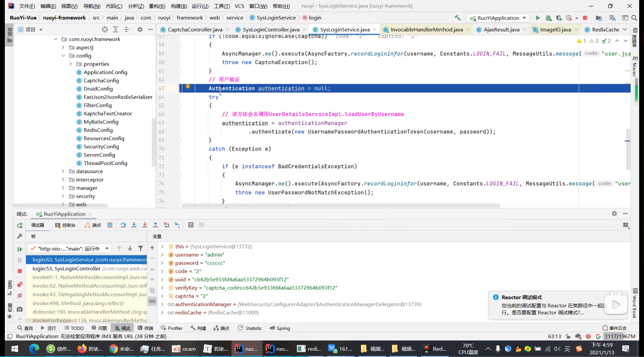Switch to the SysLoginController.java tab
This screenshot has height=357, width=644.
(271, 29)
